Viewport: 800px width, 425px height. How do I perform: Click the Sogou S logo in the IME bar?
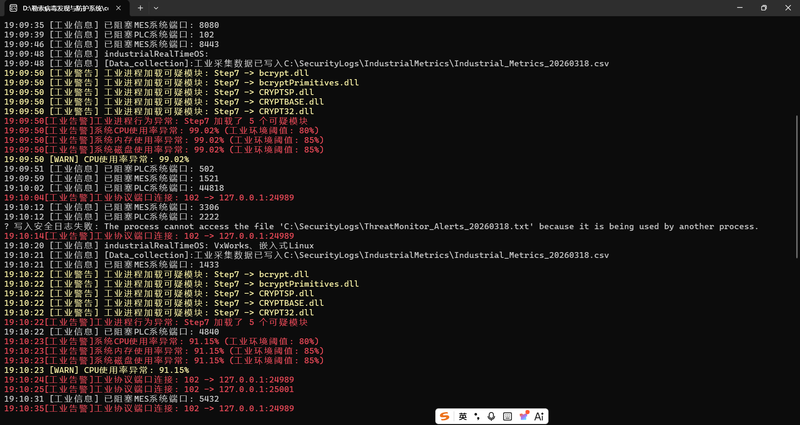(x=445, y=416)
